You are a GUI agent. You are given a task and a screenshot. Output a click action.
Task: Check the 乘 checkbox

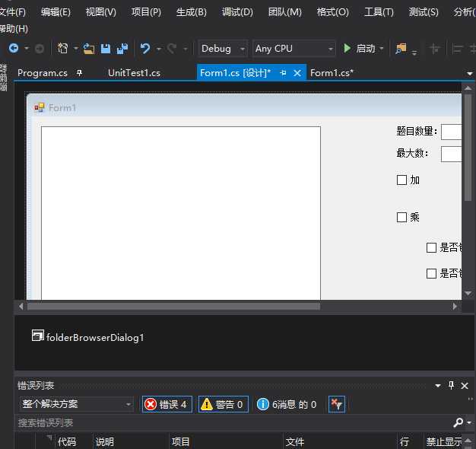[401, 217]
